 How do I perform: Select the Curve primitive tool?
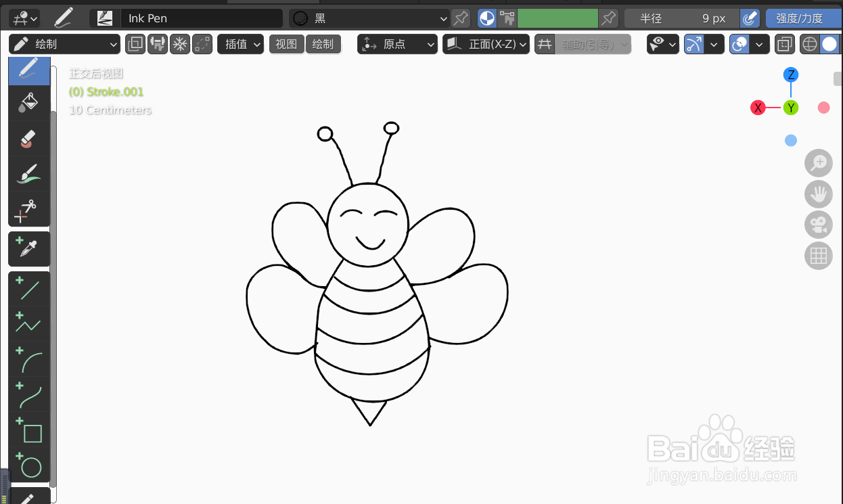tap(29, 395)
